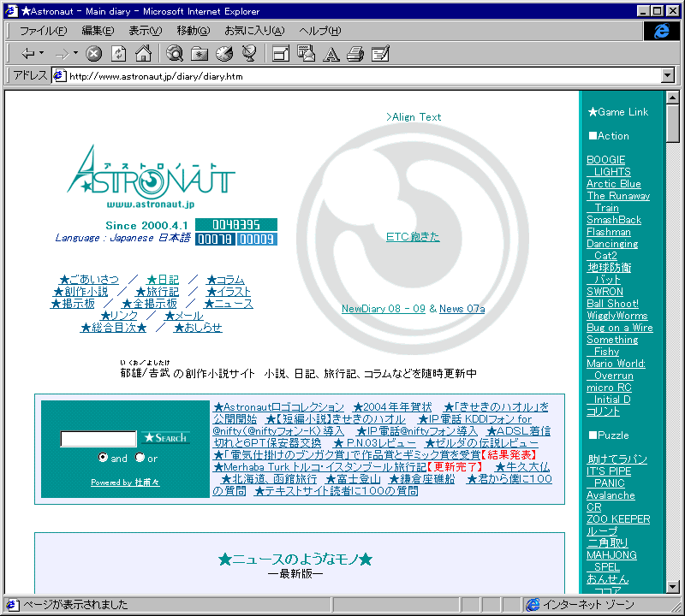
Task: Go to the Home page icon
Action: (x=143, y=53)
